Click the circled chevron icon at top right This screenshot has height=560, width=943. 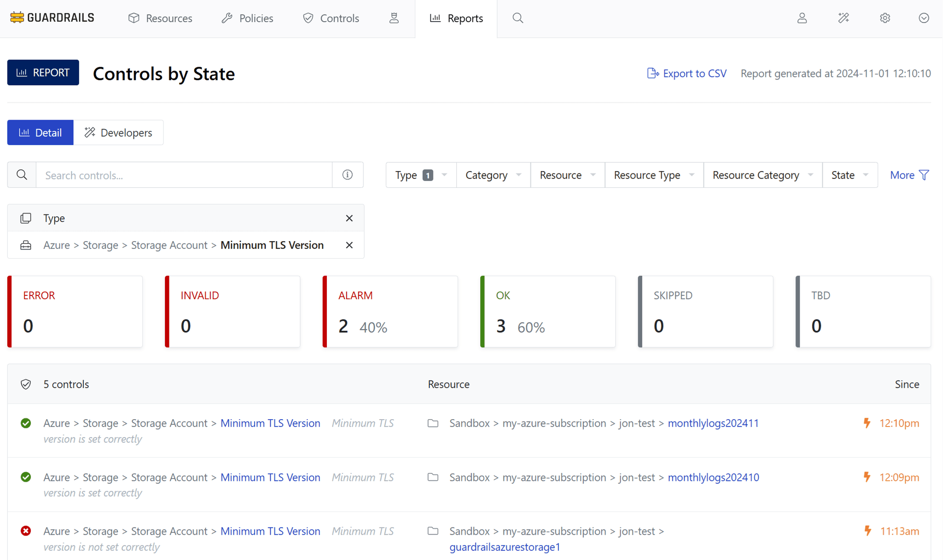pos(924,18)
